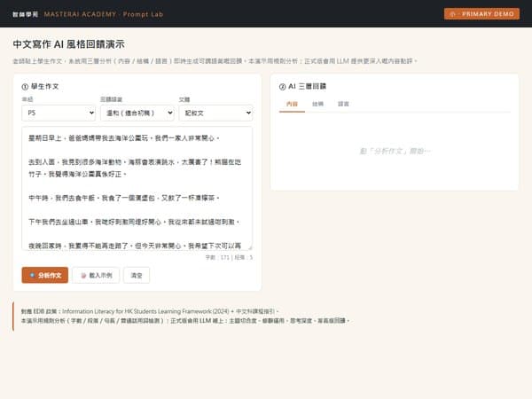Click the essay line starting with 下午我們去坐過山車
The image size is (532, 399).
tap(134, 222)
